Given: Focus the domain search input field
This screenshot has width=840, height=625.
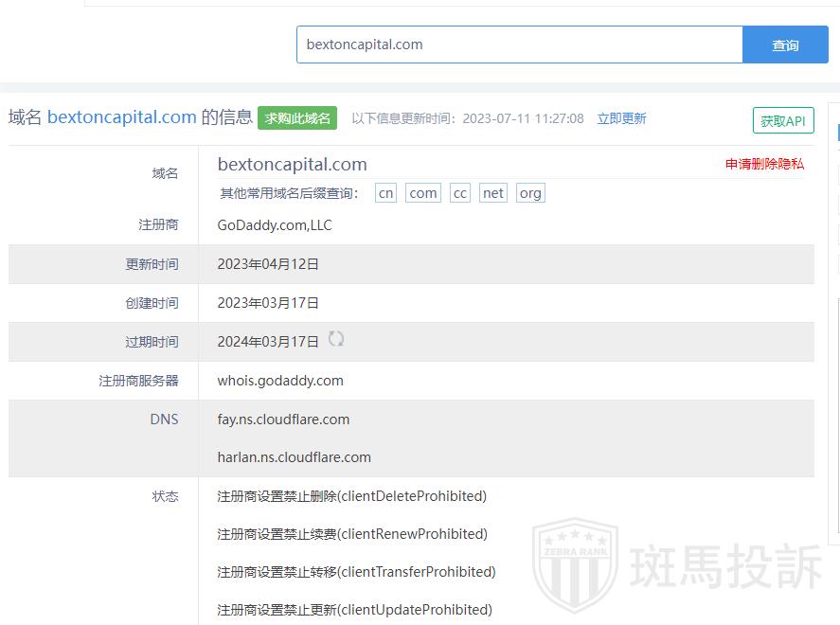Looking at the screenshot, I should (519, 45).
